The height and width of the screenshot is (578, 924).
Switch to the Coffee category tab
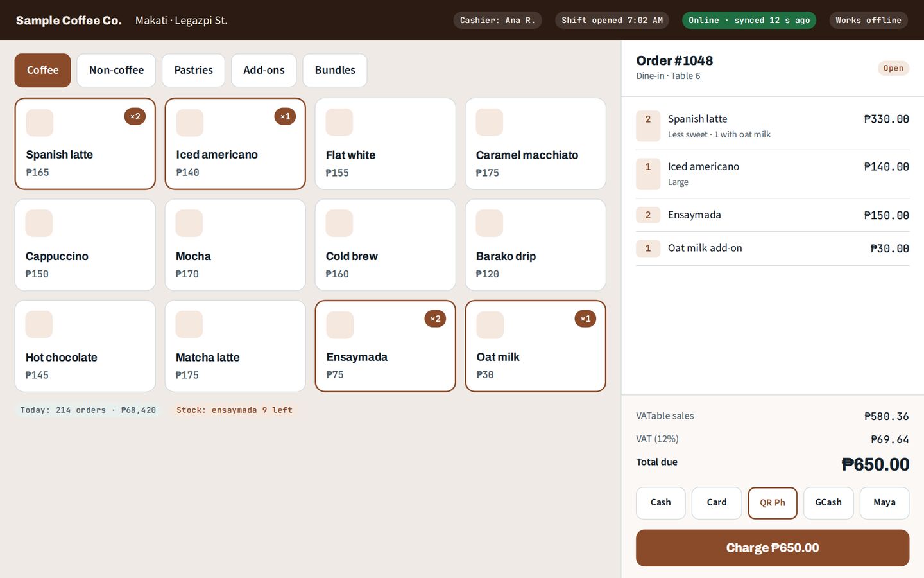click(42, 70)
